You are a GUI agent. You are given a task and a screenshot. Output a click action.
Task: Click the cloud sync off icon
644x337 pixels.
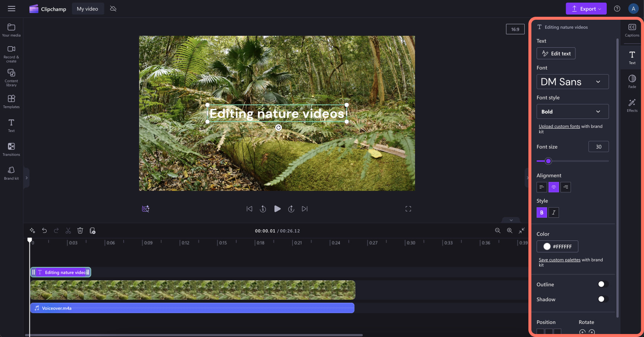[113, 9]
